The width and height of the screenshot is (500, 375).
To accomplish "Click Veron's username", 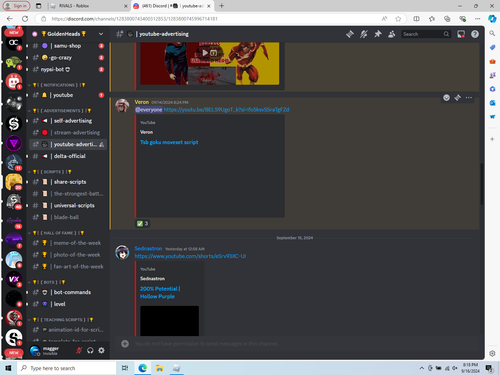I will point(142,102).
